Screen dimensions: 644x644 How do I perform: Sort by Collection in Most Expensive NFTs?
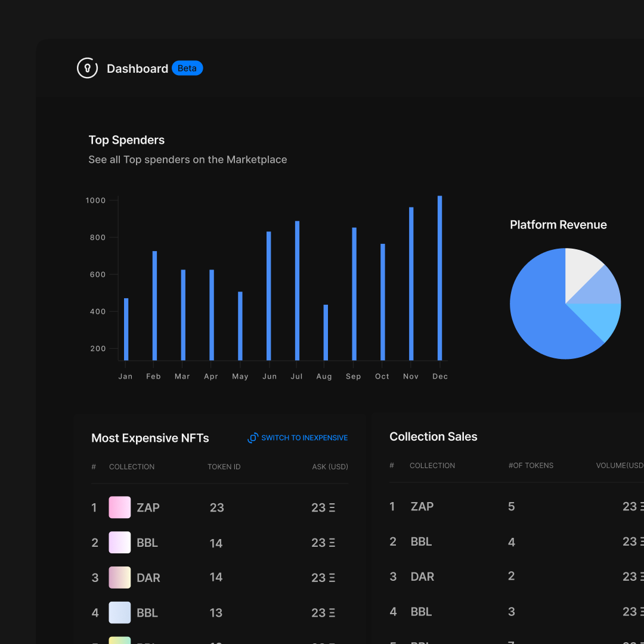click(x=132, y=467)
